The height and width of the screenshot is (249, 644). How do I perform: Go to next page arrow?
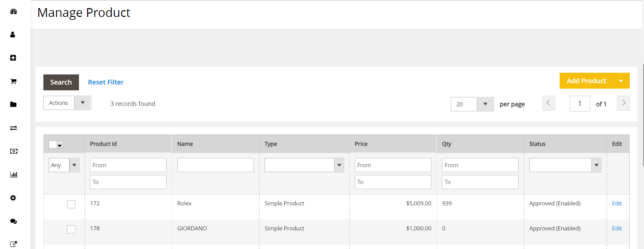tap(623, 103)
